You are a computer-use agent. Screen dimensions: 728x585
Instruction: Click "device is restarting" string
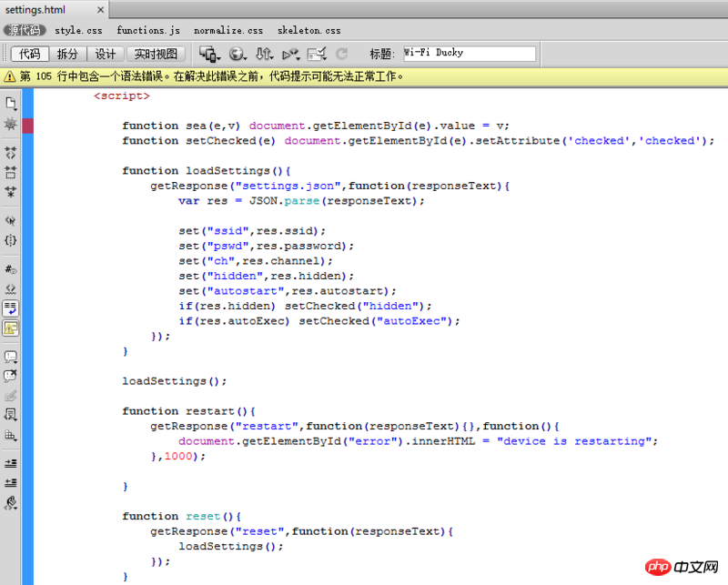(574, 441)
